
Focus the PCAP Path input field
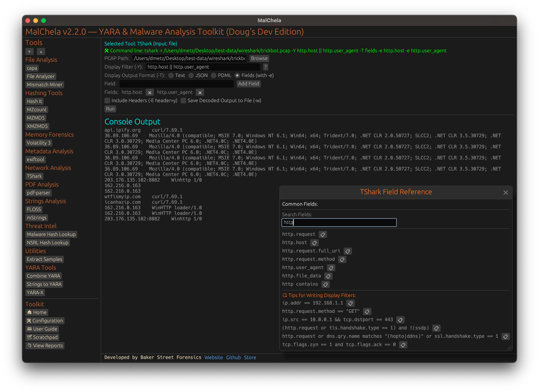pos(189,58)
